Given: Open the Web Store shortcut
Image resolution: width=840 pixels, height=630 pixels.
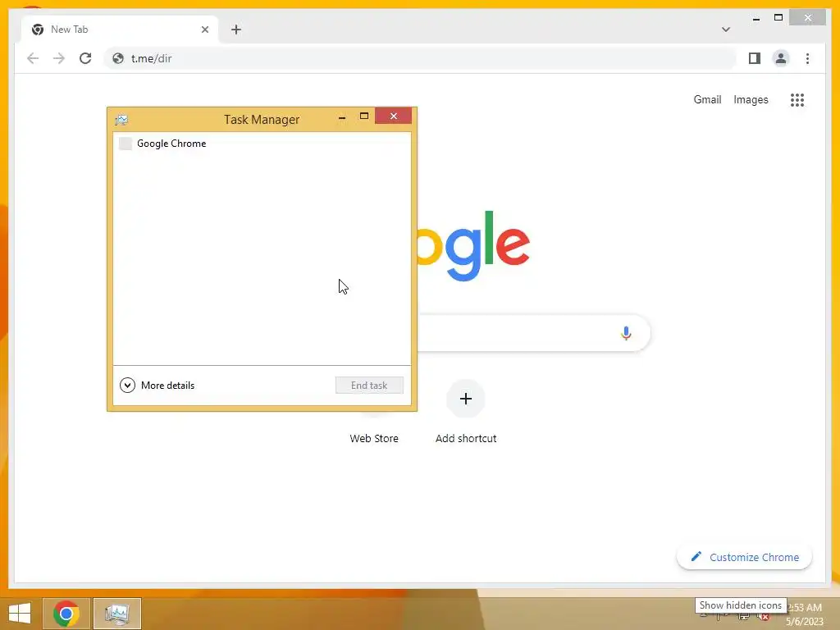Looking at the screenshot, I should 374,438.
